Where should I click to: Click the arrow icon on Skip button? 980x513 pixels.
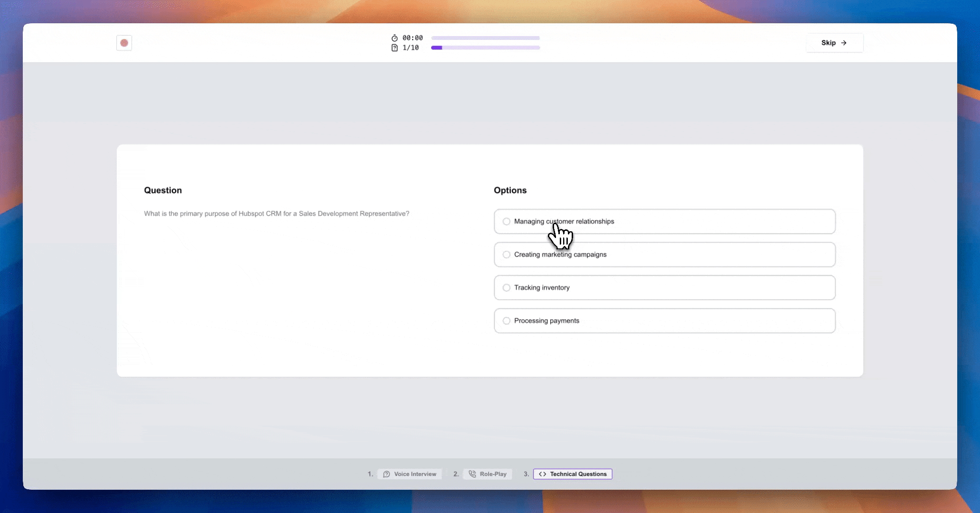point(844,43)
